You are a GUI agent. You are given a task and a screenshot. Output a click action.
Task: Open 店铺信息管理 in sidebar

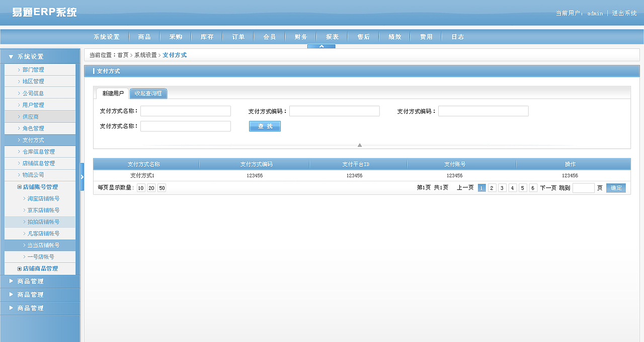click(x=40, y=163)
